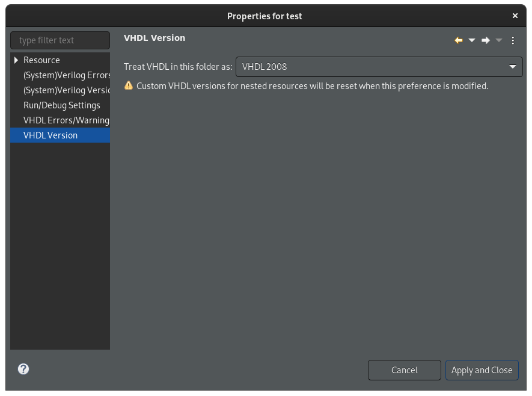Click the Apply and Close button
Screen dimensions: 532x396
pos(482,370)
